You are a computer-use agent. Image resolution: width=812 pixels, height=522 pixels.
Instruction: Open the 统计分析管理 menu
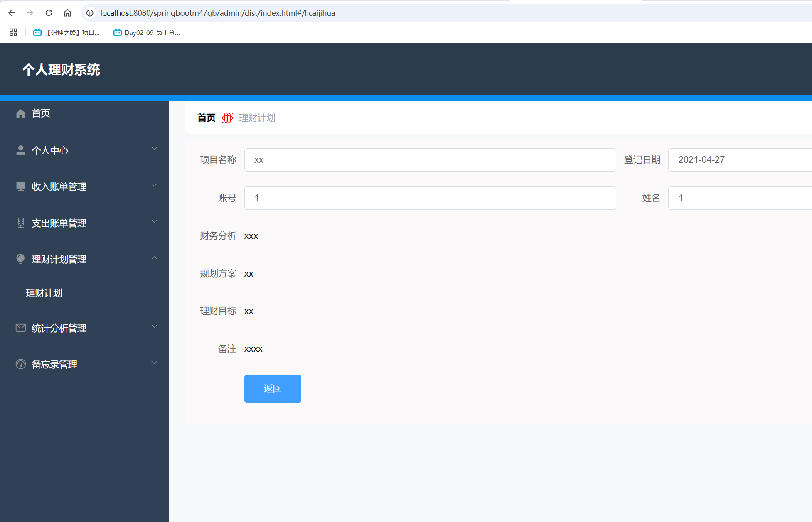coord(59,328)
